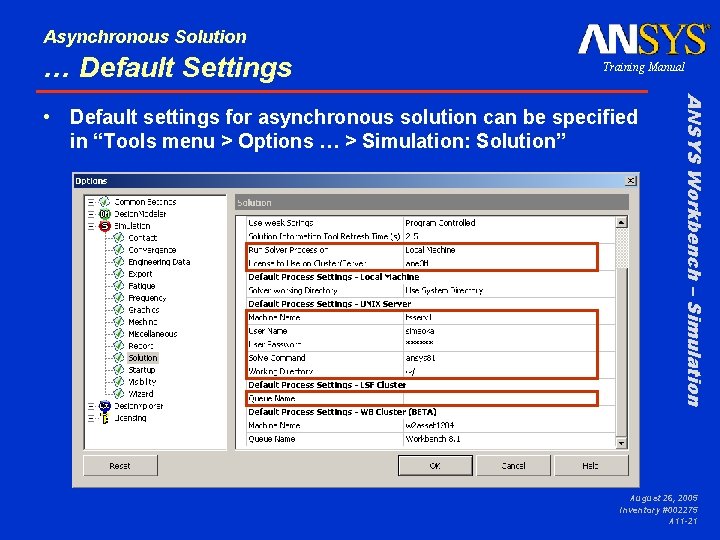
Task: Open Engineering Data options
Action: click(159, 262)
